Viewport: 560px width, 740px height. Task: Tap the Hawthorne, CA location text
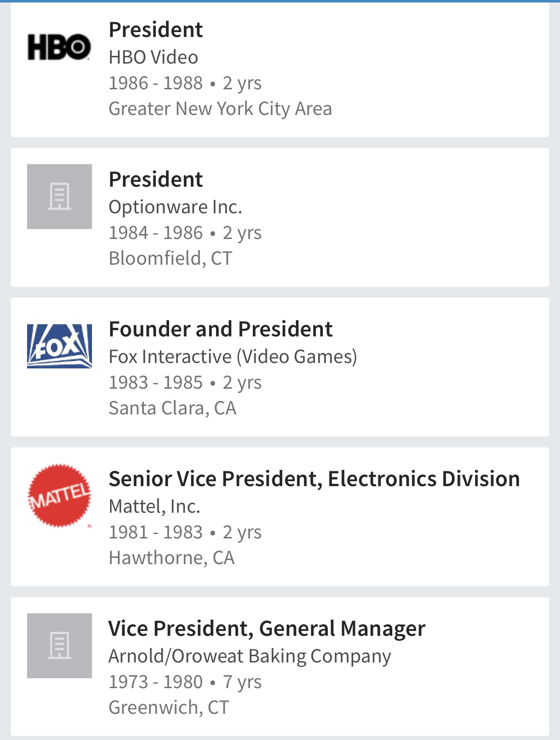click(x=171, y=558)
